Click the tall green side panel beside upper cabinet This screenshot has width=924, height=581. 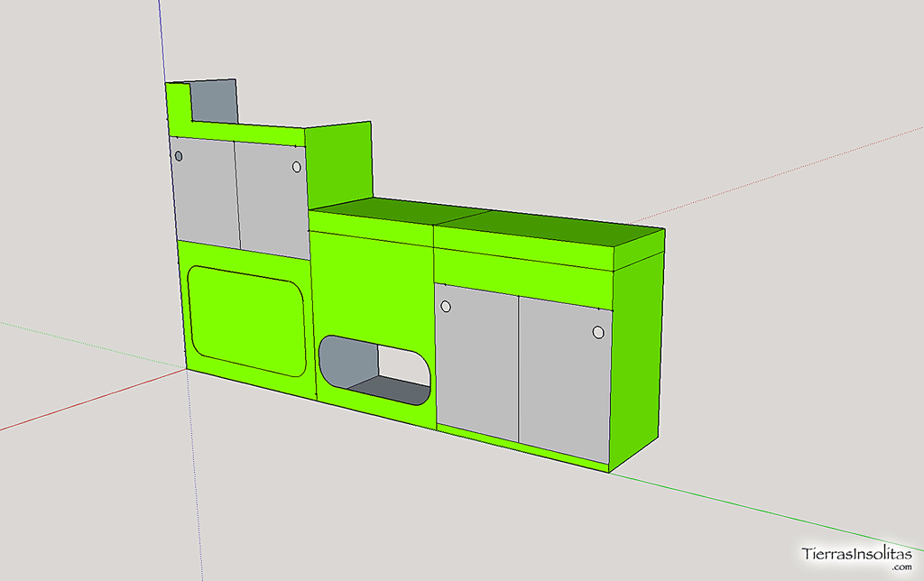click(338, 165)
